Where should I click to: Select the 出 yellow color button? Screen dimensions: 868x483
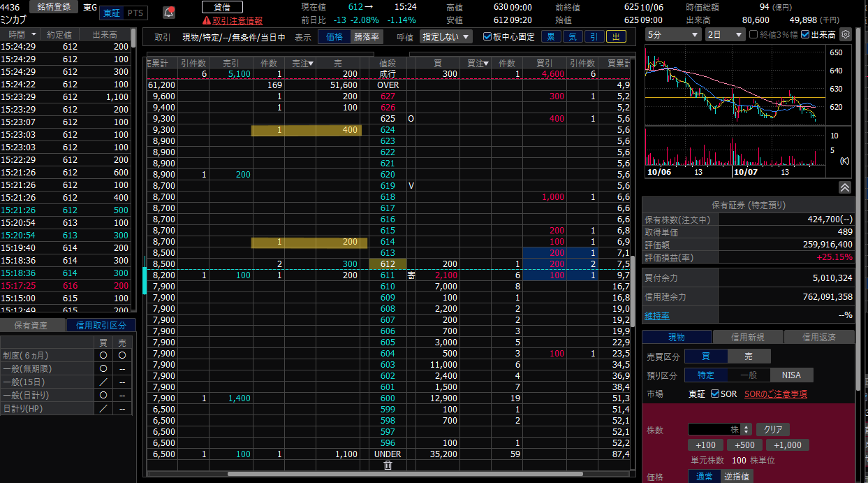click(x=615, y=37)
